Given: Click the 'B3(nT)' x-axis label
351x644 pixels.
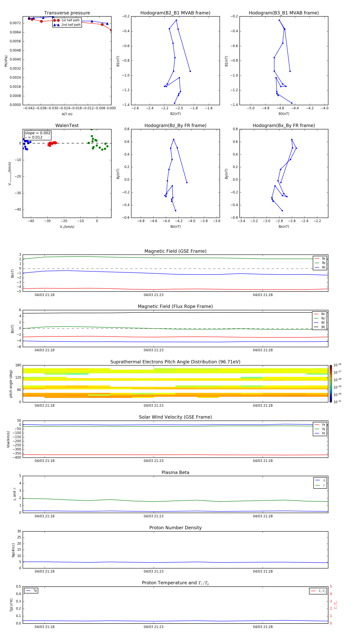Looking at the screenshot, I should (284, 114).
